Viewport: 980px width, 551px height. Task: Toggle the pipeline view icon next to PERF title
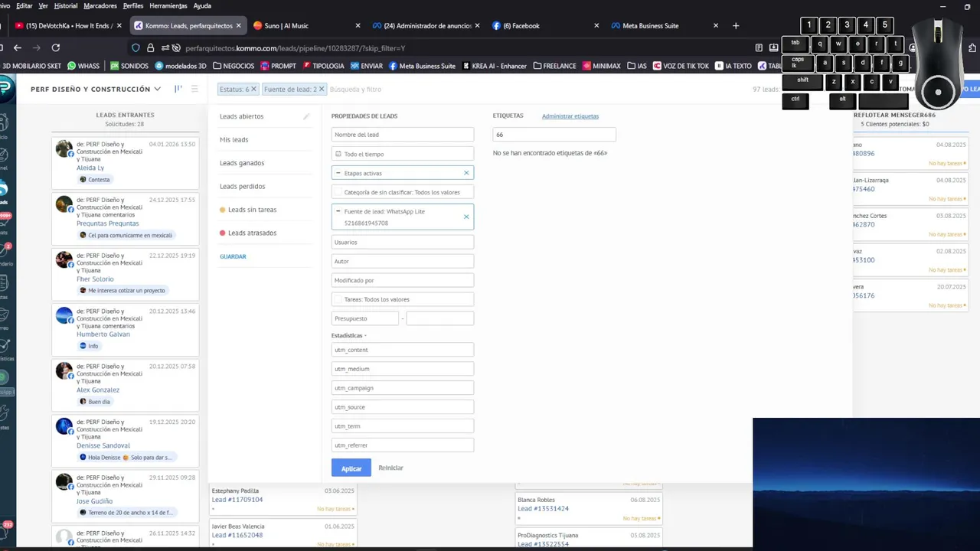coord(178,89)
